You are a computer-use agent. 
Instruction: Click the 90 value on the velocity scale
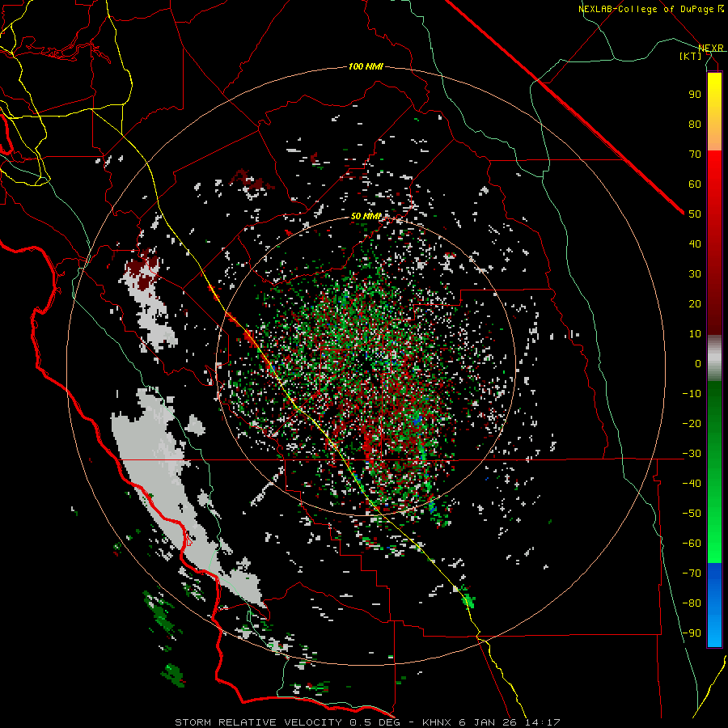click(695, 95)
